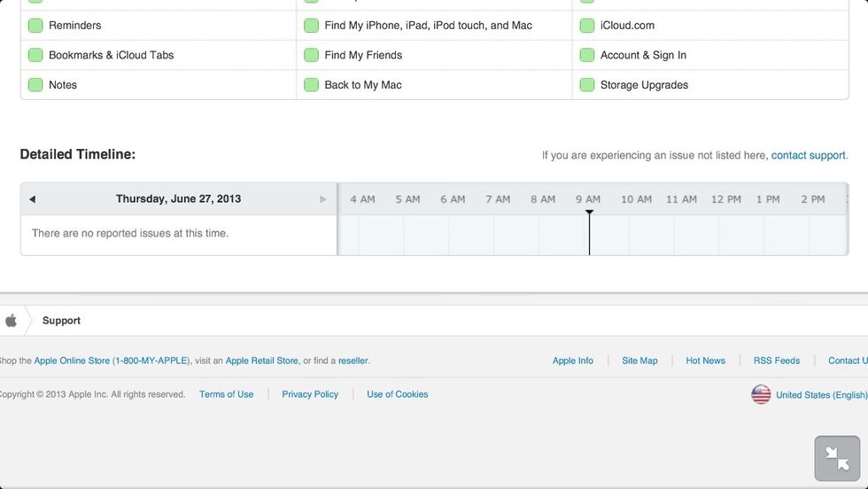This screenshot has width=868, height=489.
Task: Open the contact support link
Action: point(808,155)
